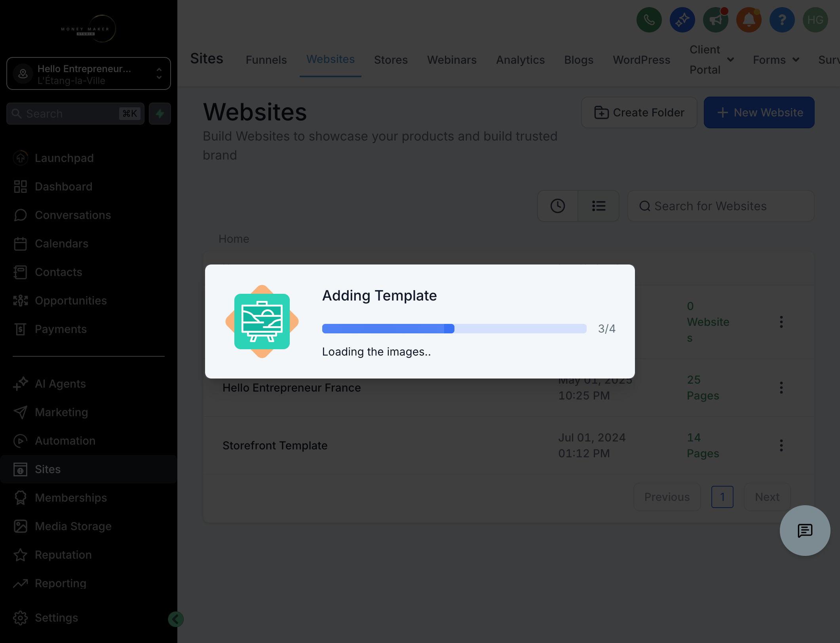This screenshot has width=840, height=643.
Task: Expand the Hello Entrepreneur account switcher
Action: [89, 74]
